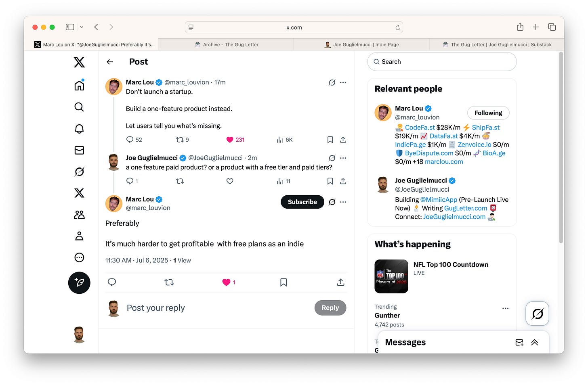This screenshot has width=588, height=385.
Task: View analytics showing 6K views
Action: 284,140
